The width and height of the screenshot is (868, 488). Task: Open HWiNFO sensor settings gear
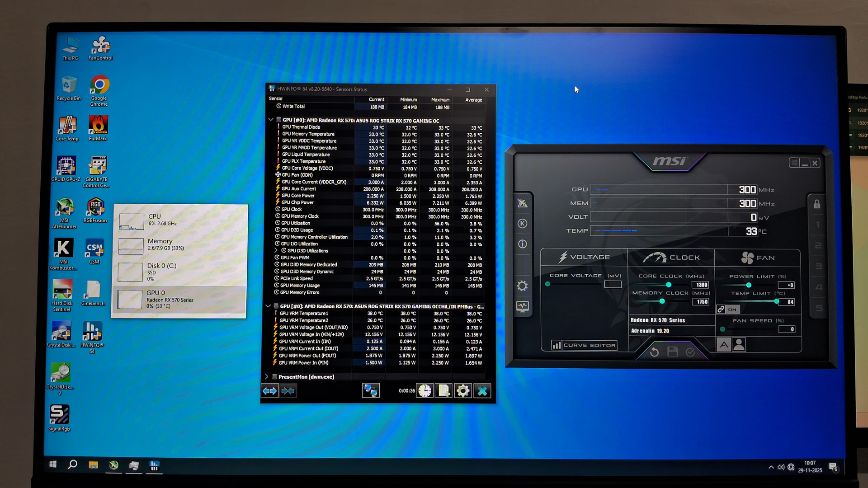coord(463,391)
